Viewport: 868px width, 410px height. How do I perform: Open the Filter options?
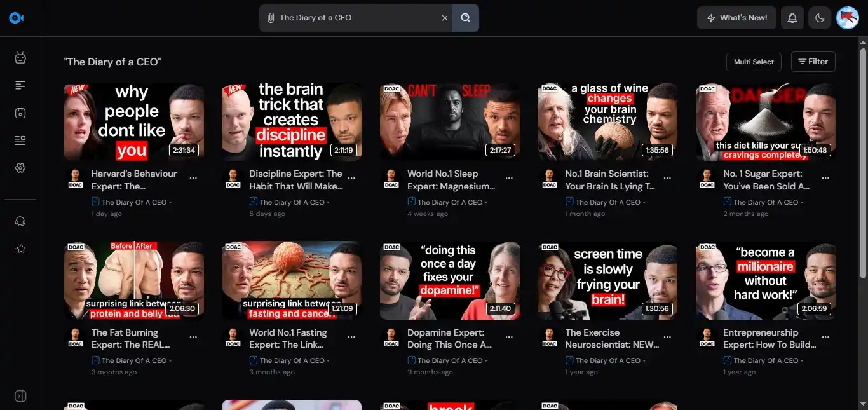[813, 62]
